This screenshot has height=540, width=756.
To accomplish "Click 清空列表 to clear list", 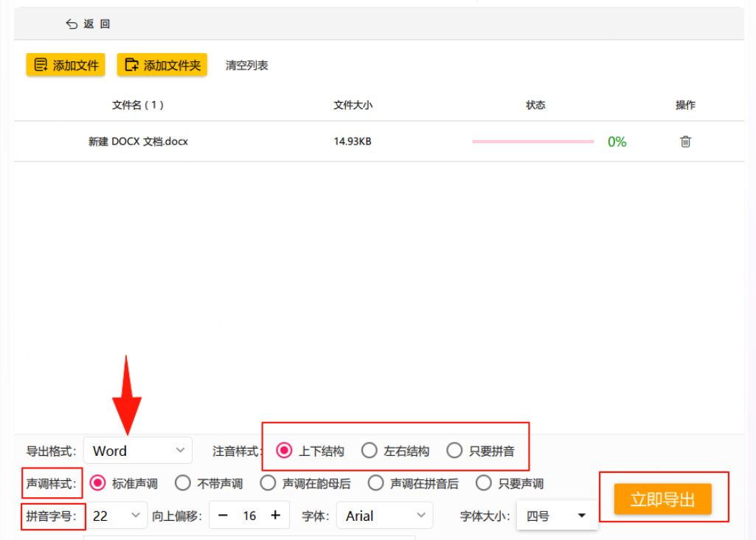I will (247, 65).
